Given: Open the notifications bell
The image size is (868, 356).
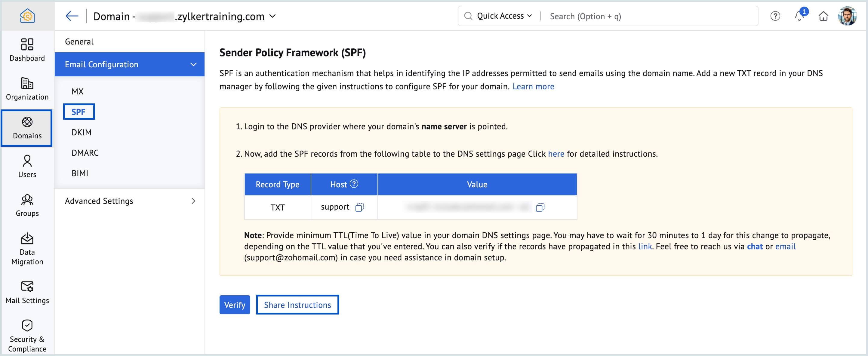Looking at the screenshot, I should [x=799, y=16].
